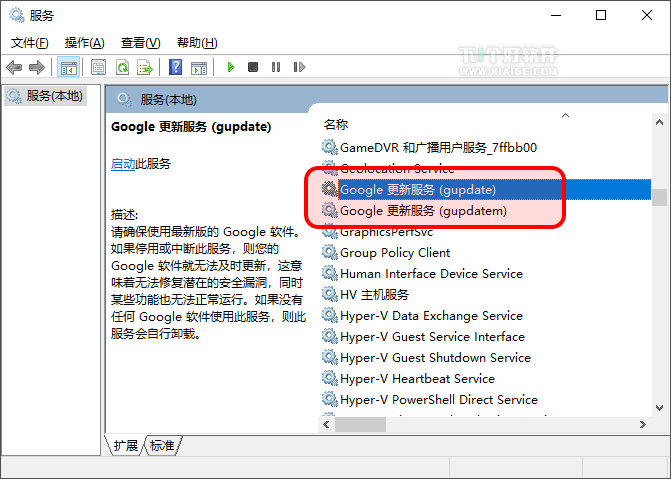Open the 操作(A) menu
This screenshot has width=671, height=479.
point(85,43)
